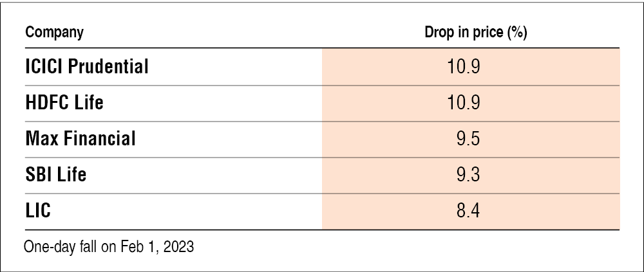Click the LIC company name
Image resolution: width=644 pixels, height=272 pixels.
[x=38, y=210]
